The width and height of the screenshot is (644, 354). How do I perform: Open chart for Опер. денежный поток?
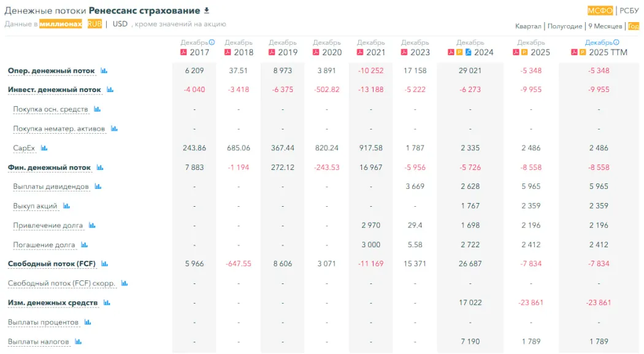click(104, 71)
